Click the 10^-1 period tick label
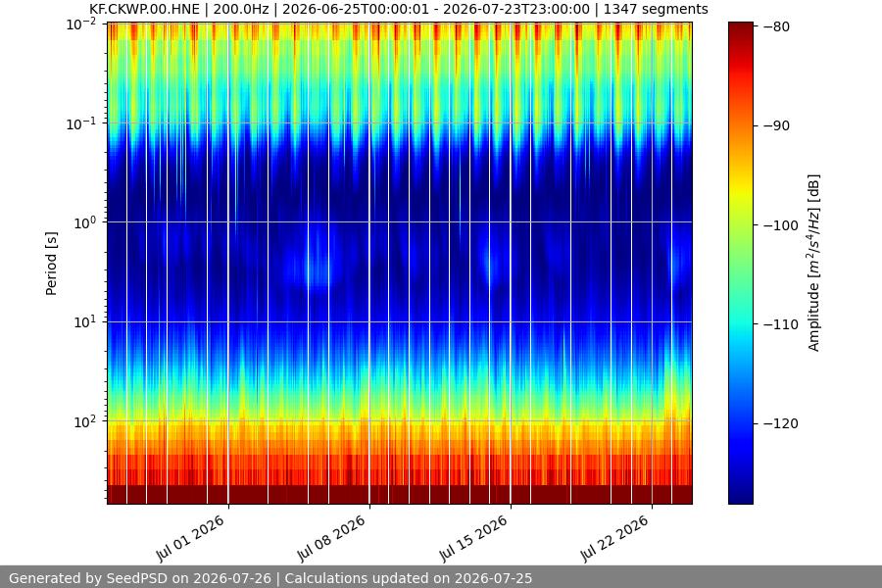The image size is (882, 588). click(81, 123)
